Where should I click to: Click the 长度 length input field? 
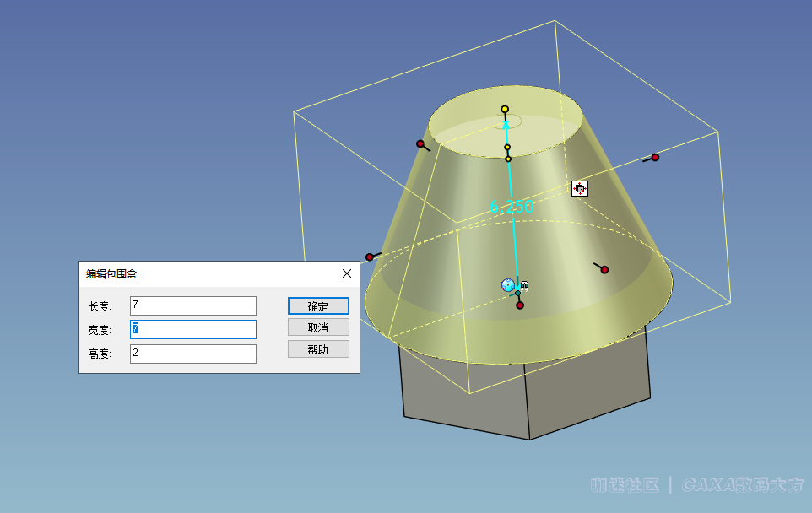193,305
